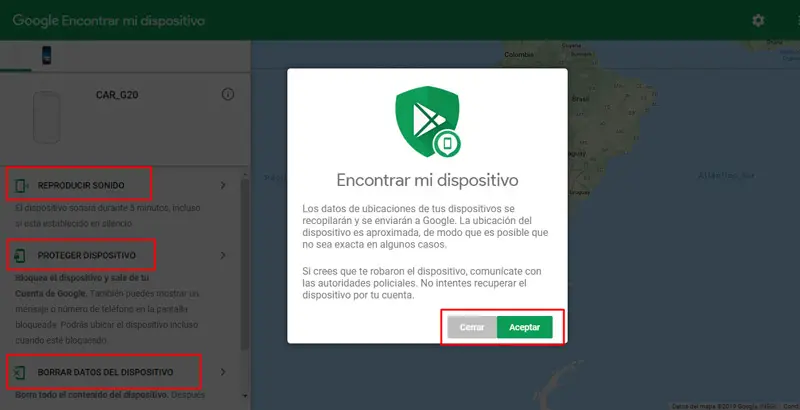Click the Colombia label on the map
This screenshot has width=800, height=410.
[519, 55]
